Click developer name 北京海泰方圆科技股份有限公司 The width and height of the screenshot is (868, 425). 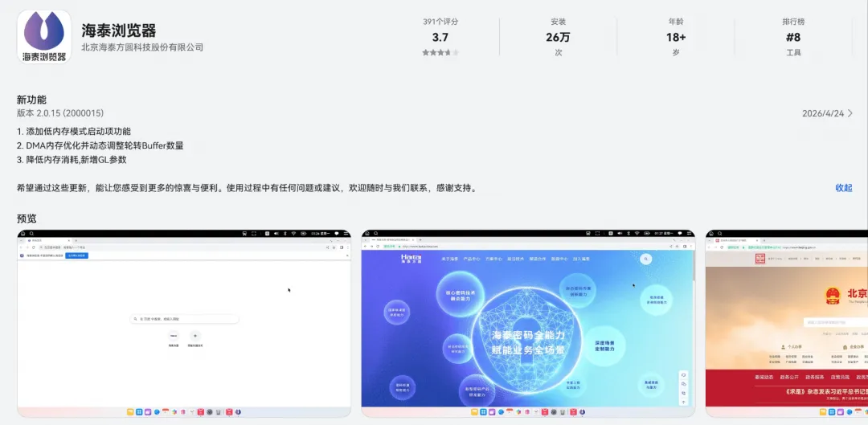(x=142, y=47)
